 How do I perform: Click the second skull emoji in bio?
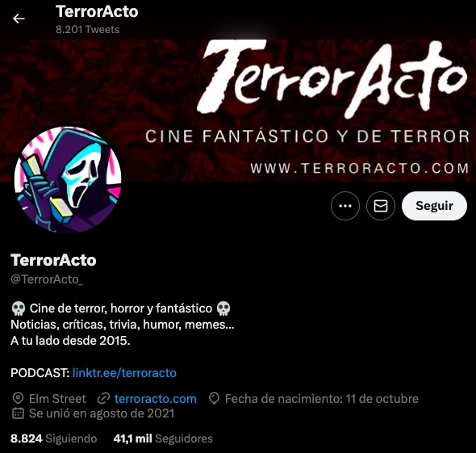click(223, 308)
